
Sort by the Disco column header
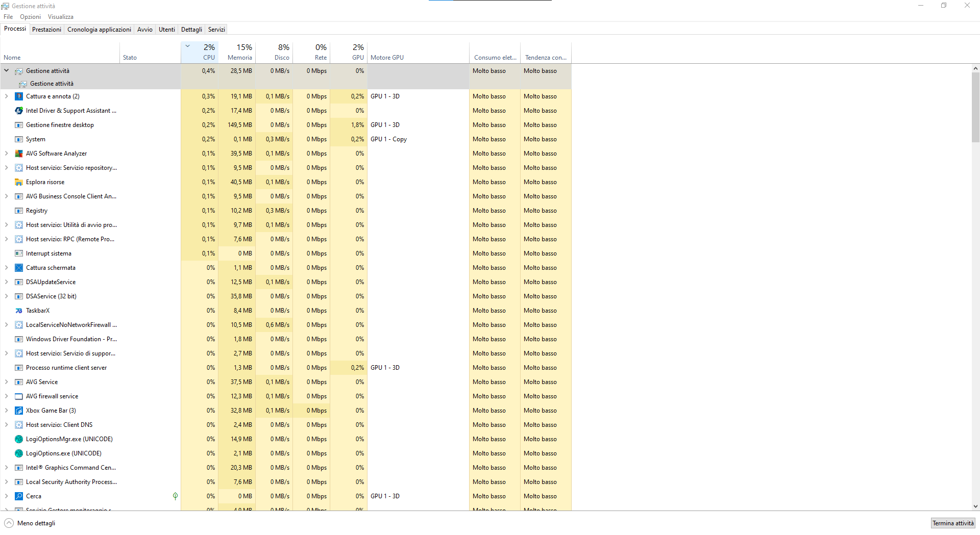pyautogui.click(x=274, y=52)
